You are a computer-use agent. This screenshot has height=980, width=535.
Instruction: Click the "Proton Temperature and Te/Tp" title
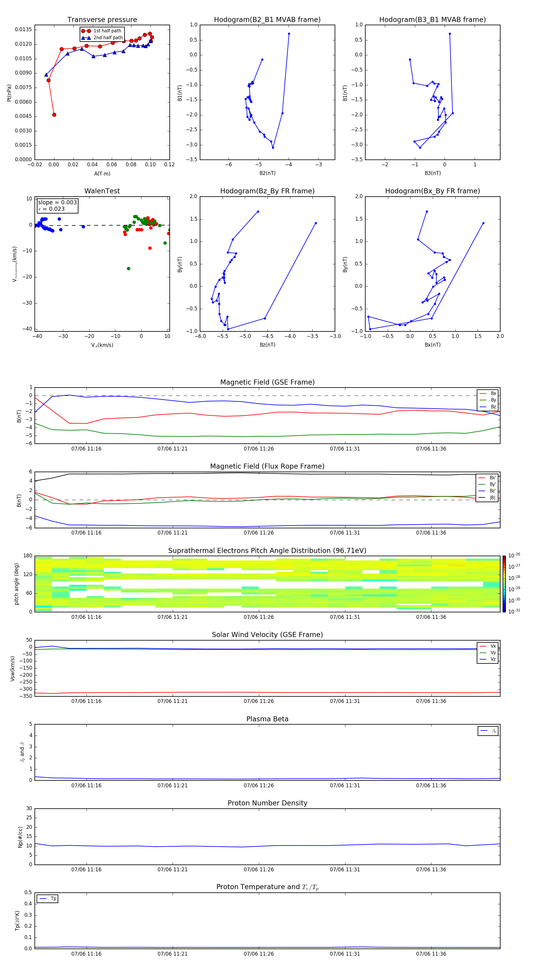coord(267,887)
